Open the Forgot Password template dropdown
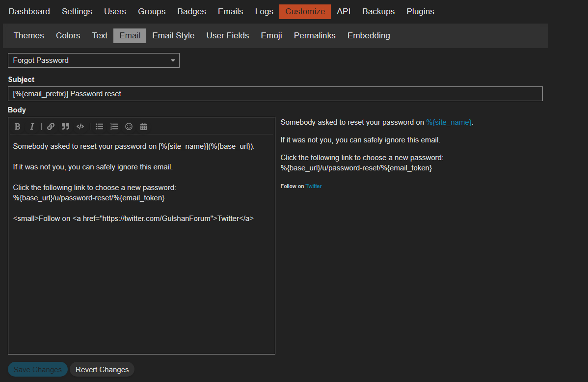588x382 pixels. [x=94, y=60]
